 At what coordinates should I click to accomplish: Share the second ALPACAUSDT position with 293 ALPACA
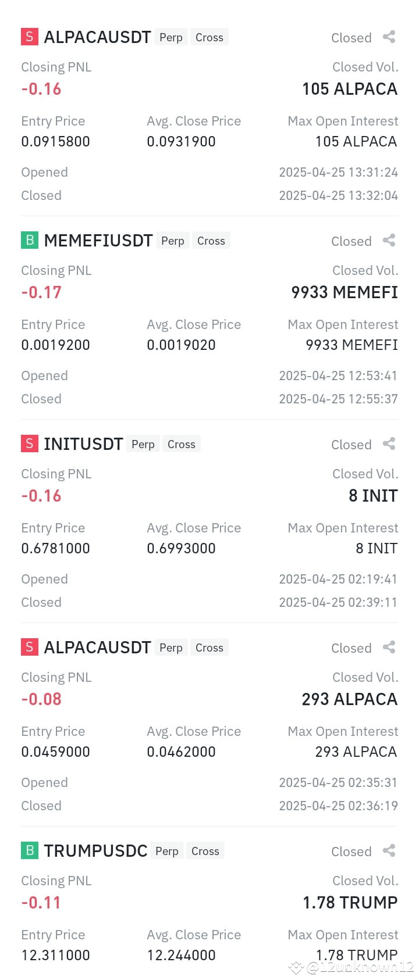tap(389, 648)
